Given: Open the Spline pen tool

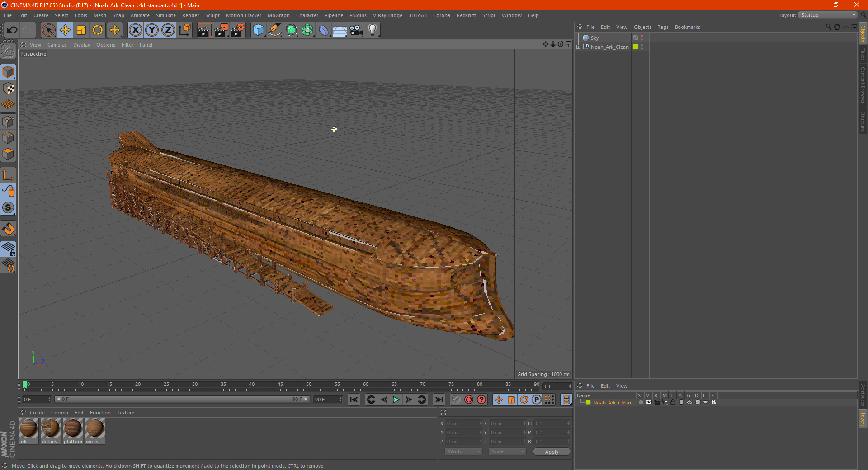Looking at the screenshot, I should coord(275,30).
